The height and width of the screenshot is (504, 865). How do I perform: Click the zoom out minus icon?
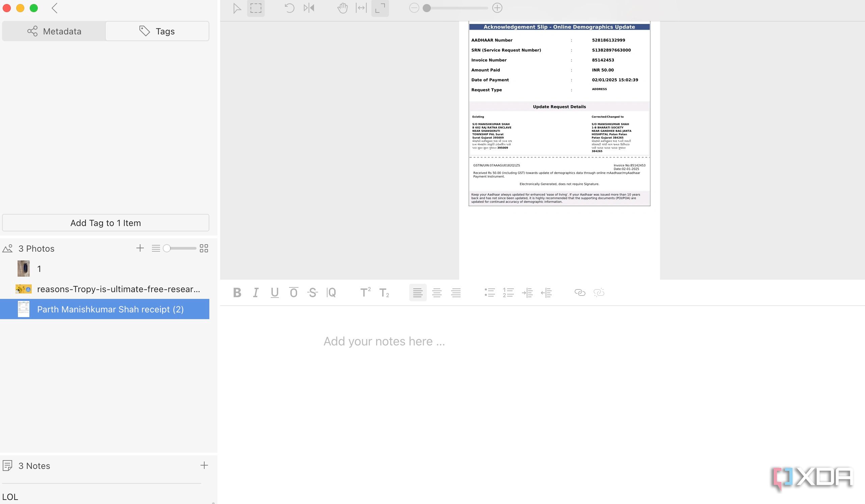coord(414,8)
